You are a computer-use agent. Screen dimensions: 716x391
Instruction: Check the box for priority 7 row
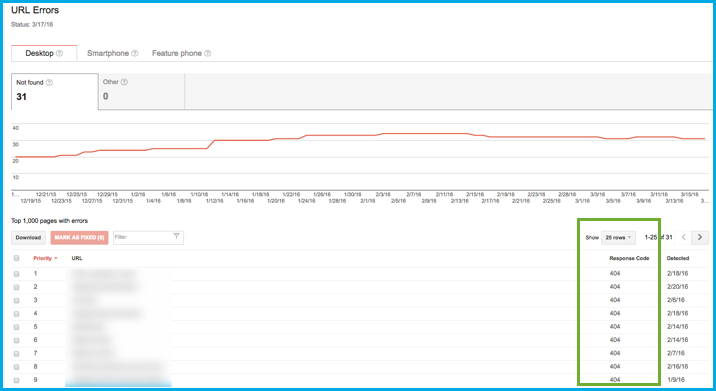pos(17,354)
